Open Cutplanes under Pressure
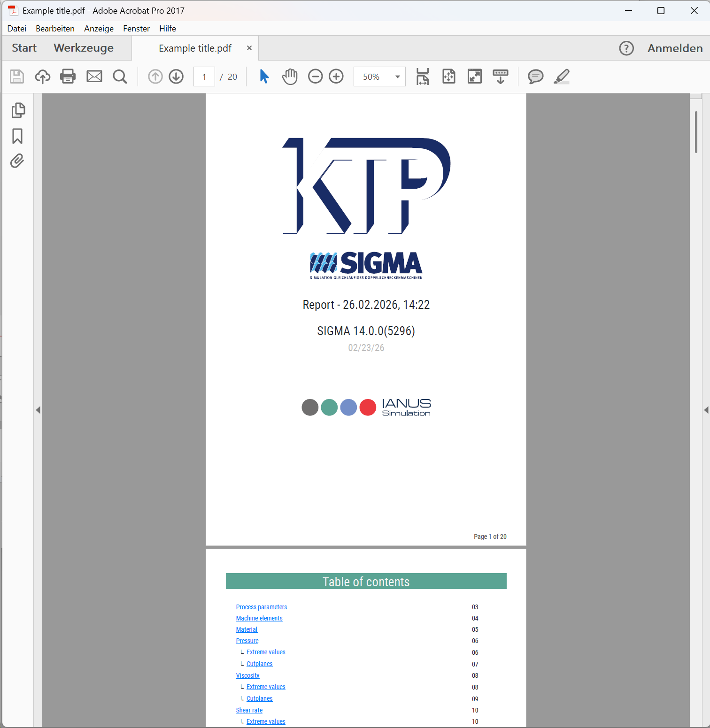 (259, 664)
